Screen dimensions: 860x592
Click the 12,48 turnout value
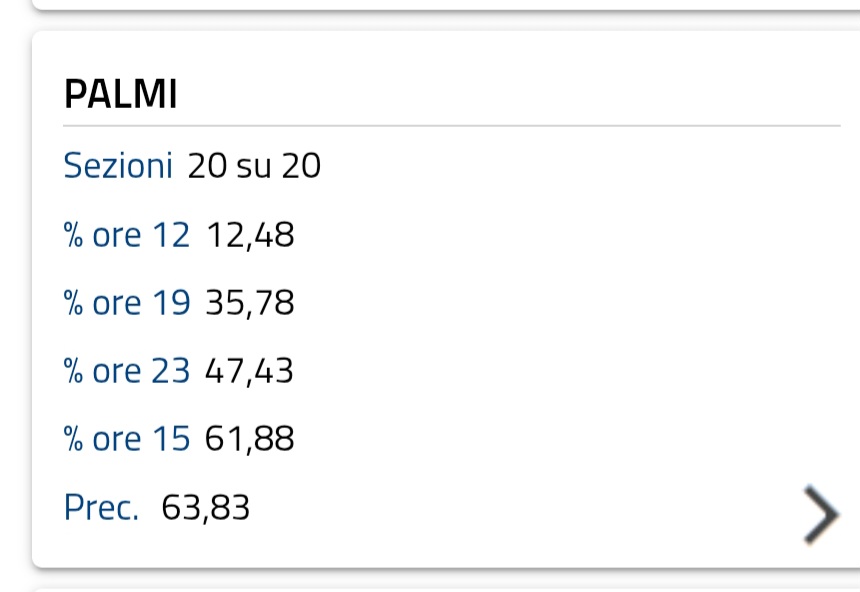[250, 236]
